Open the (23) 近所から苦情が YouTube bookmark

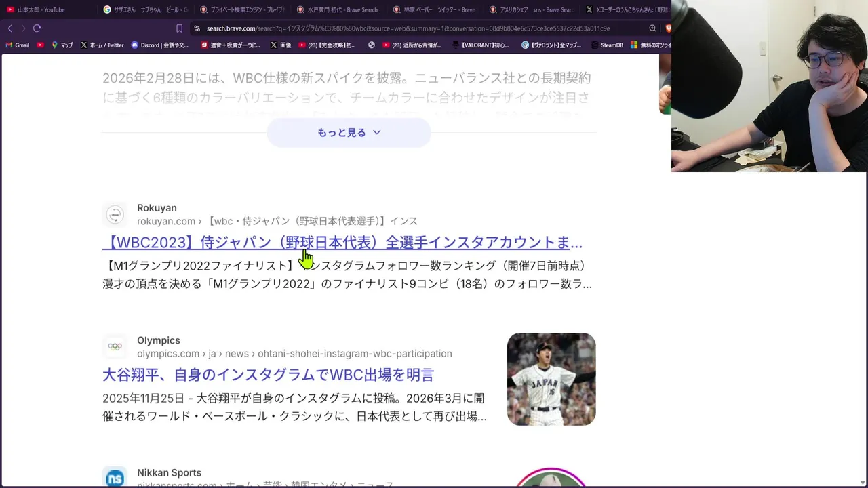412,45
